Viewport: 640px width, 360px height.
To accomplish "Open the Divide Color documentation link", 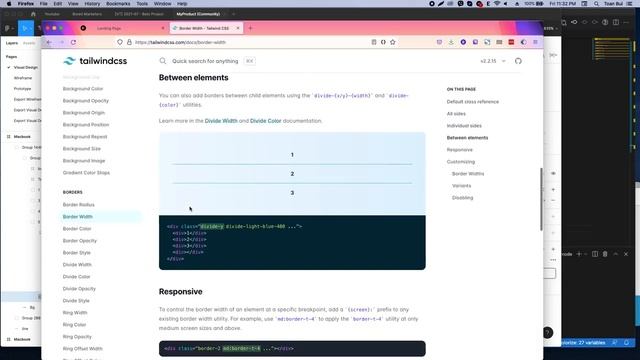I will [266, 121].
